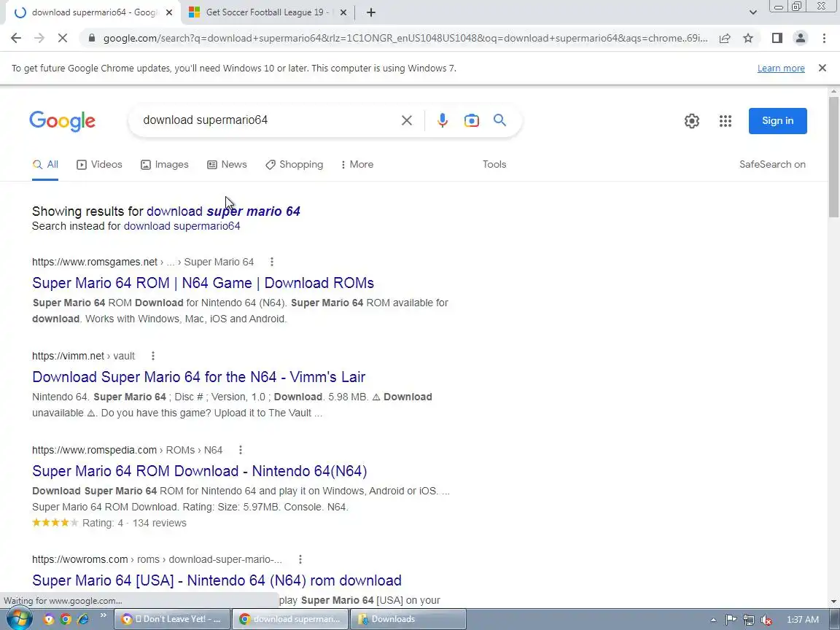840x630 pixels.
Task: Click download super mario 64 corrected link
Action: click(x=223, y=211)
